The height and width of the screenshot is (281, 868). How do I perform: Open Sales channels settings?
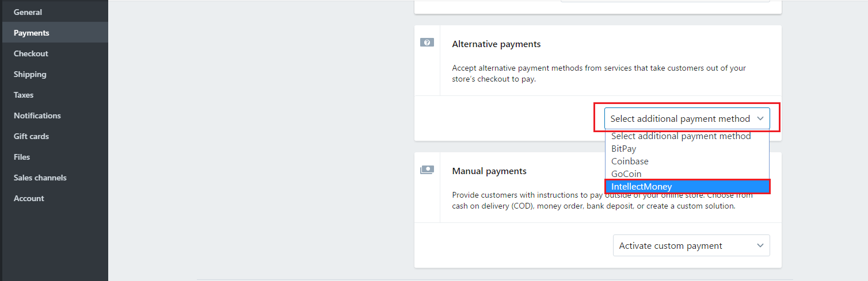(40, 178)
